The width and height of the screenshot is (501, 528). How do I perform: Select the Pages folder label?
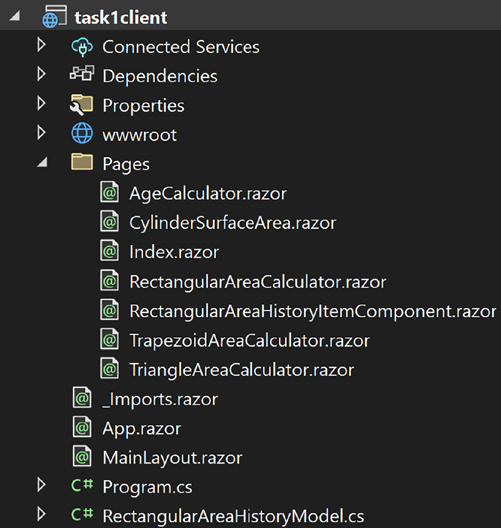(x=126, y=165)
